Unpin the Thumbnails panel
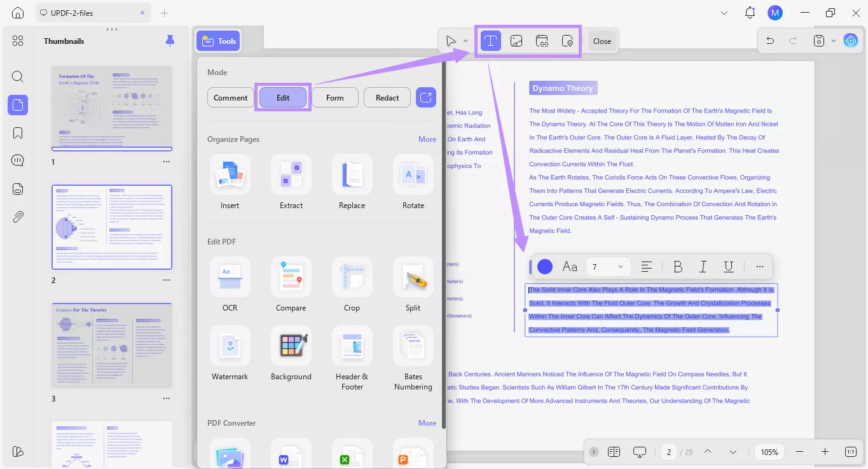 tap(169, 40)
